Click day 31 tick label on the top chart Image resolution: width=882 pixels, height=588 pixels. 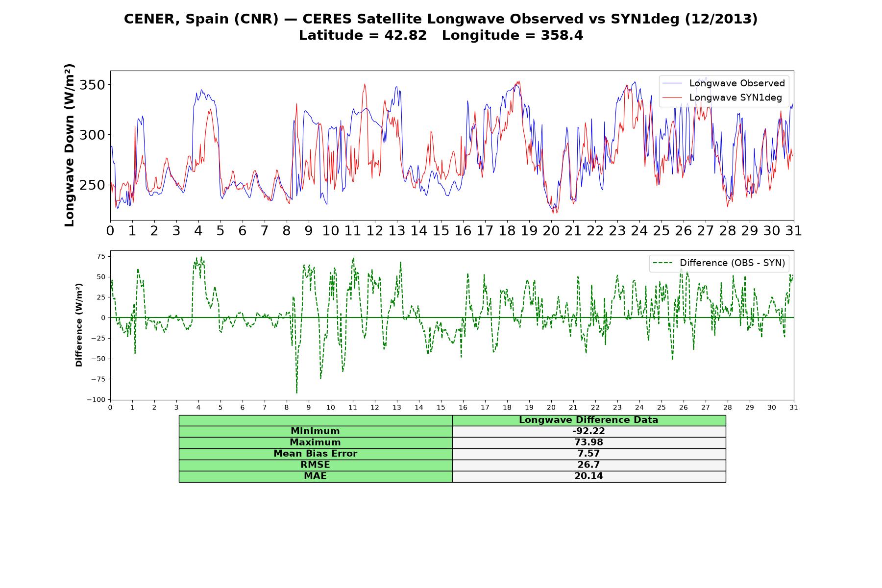[794, 231]
